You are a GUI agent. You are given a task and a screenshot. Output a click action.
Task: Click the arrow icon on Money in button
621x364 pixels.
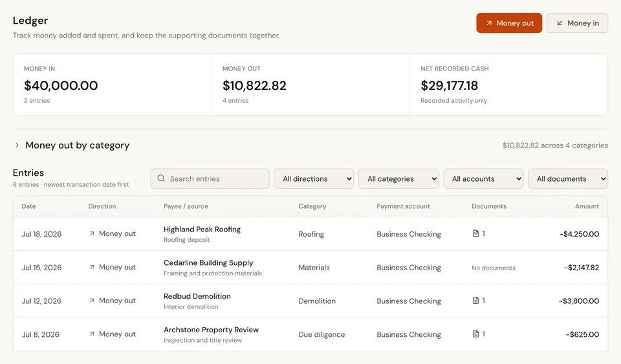(x=560, y=23)
